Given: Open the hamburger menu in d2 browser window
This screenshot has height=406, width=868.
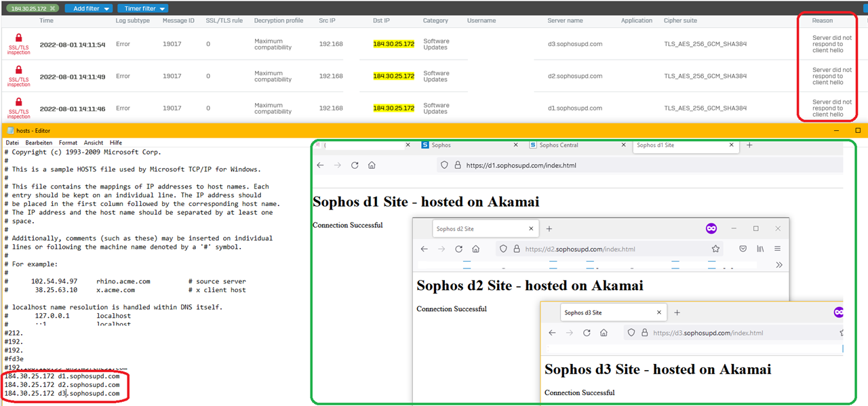Looking at the screenshot, I should (x=777, y=249).
